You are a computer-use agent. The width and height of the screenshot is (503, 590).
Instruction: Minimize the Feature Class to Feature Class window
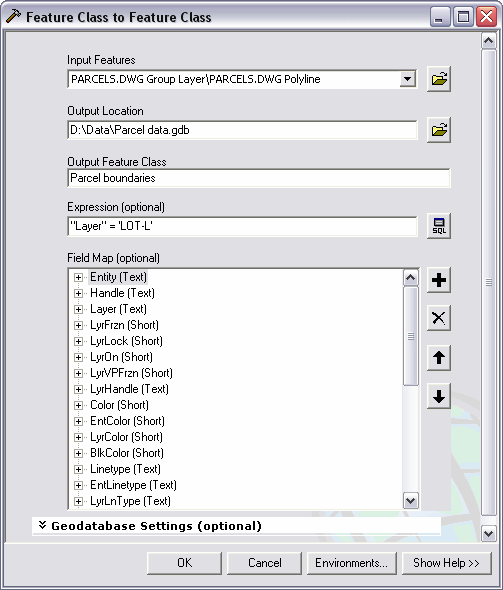(x=440, y=17)
